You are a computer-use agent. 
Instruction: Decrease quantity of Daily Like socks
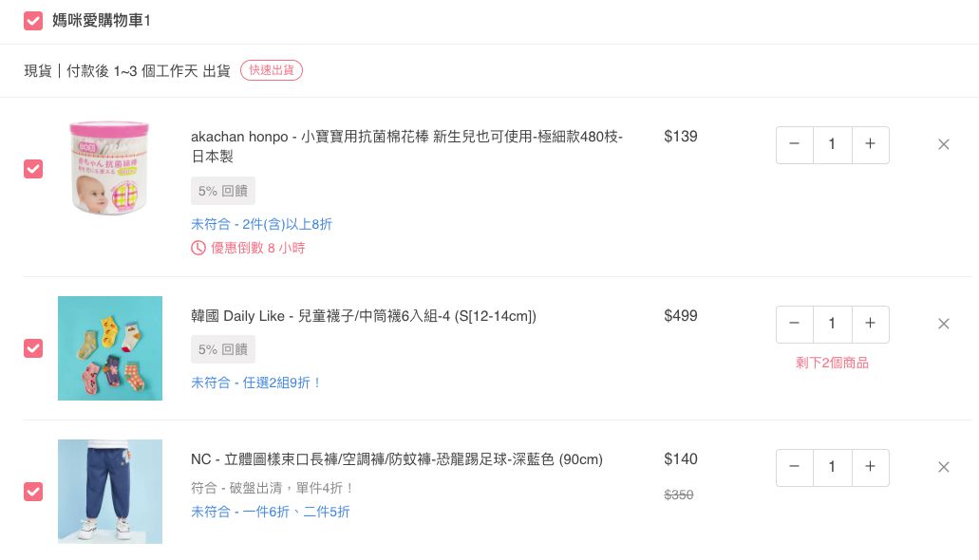click(x=795, y=325)
